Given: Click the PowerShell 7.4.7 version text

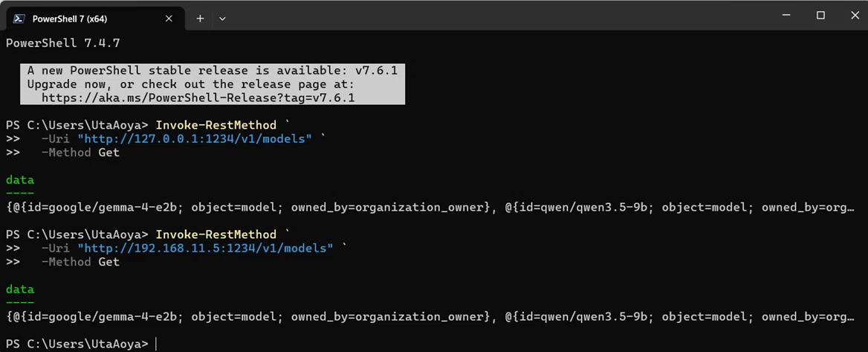Looking at the screenshot, I should (x=62, y=42).
